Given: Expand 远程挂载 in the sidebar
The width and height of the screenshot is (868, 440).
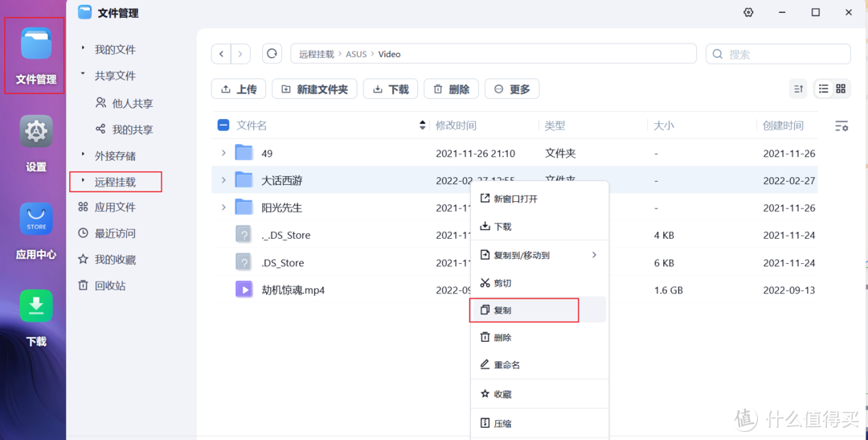Looking at the screenshot, I should point(83,179).
